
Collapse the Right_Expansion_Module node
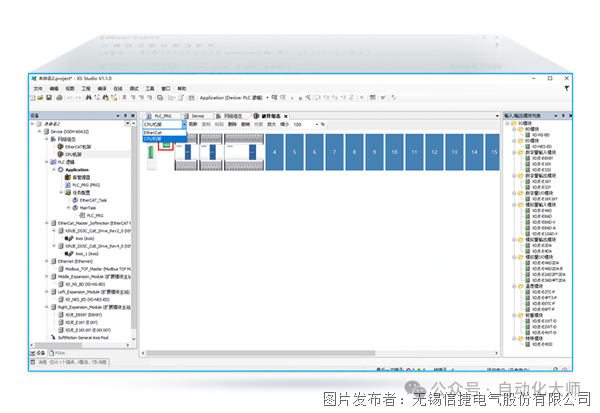pos(47,307)
